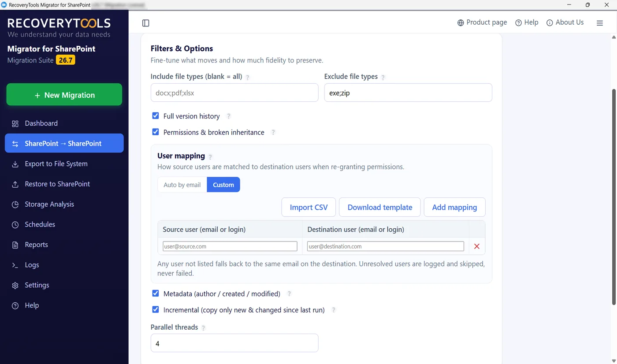The height and width of the screenshot is (364, 617).
Task: Click the Storage Analysis pie icon
Action: (15, 205)
